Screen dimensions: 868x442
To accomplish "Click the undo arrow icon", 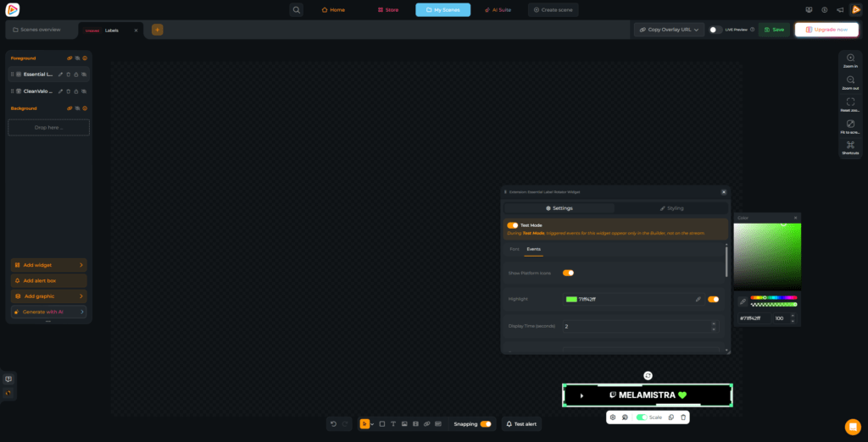I will (334, 423).
